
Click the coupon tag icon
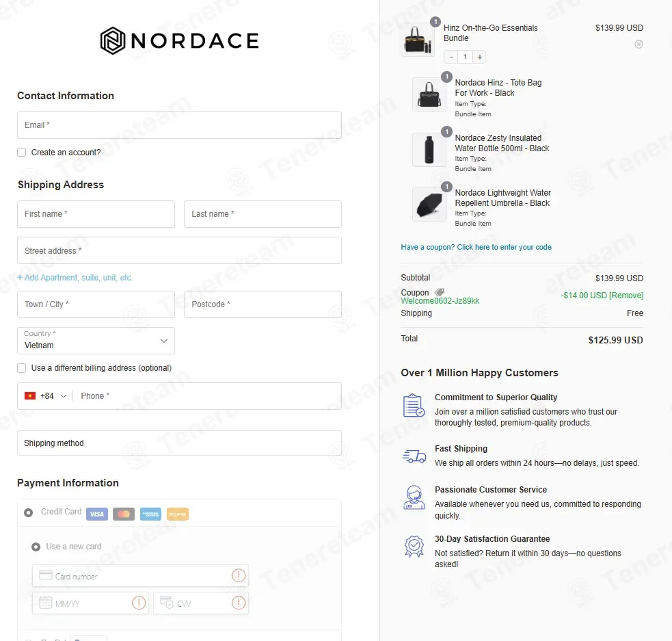click(440, 292)
